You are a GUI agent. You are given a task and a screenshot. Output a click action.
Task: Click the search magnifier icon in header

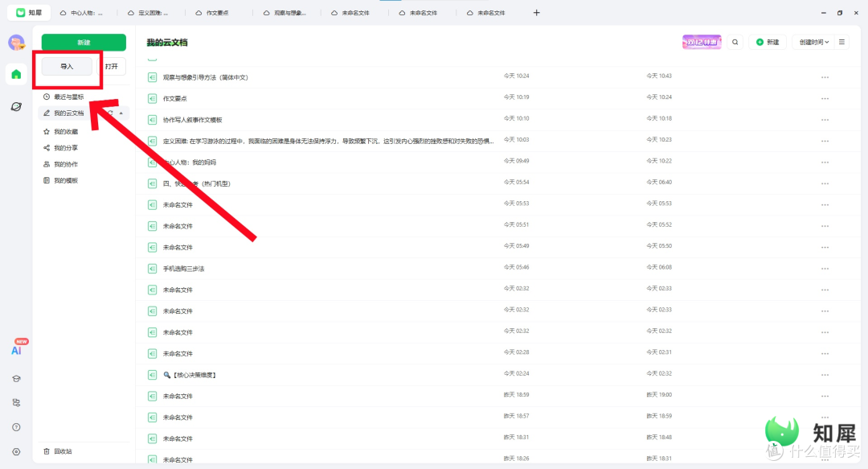[735, 42]
